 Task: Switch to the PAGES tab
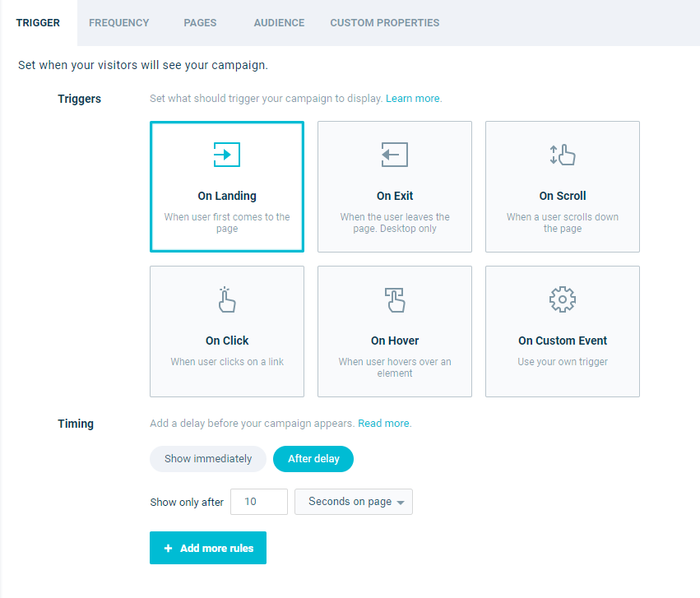(200, 23)
